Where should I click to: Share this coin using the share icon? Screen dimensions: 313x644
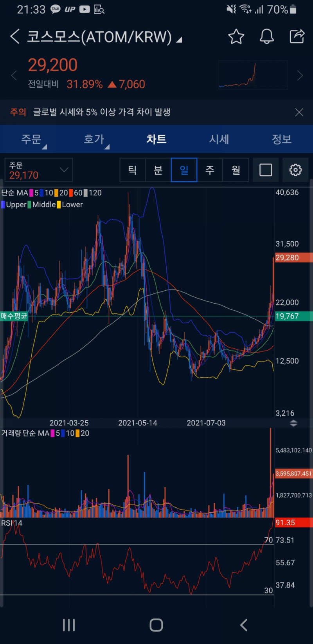pos(297,36)
